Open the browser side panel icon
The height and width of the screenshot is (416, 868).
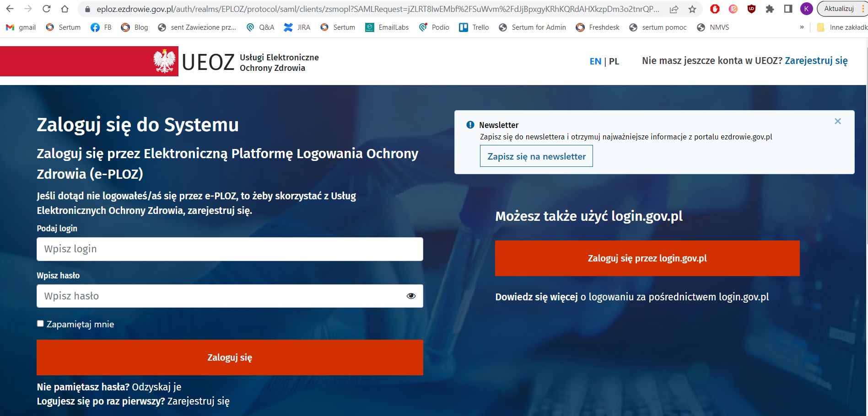tap(788, 9)
